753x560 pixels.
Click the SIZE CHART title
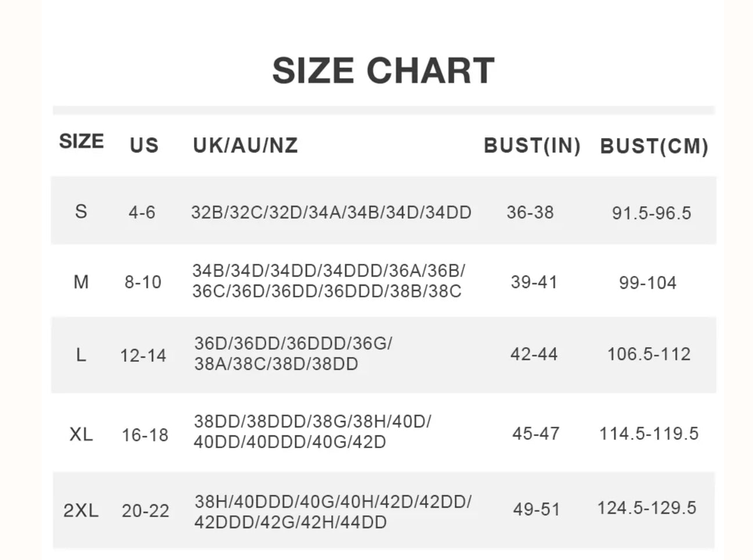pos(383,71)
